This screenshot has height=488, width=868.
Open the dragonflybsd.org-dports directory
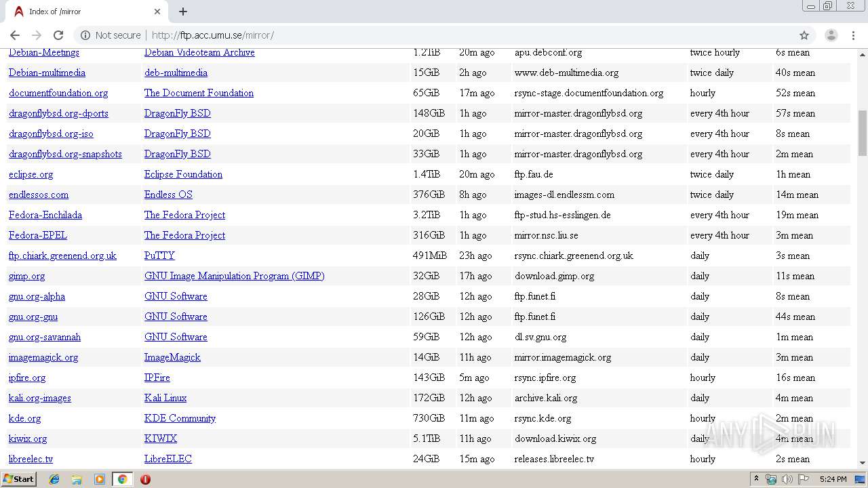coord(58,113)
